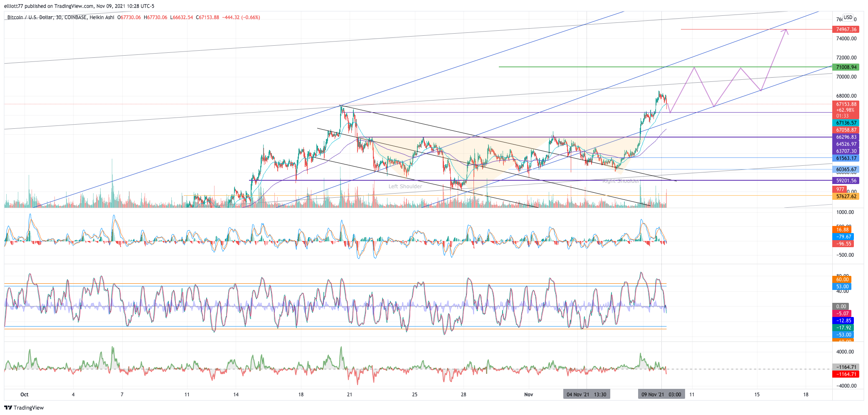The height and width of the screenshot is (415, 868).
Task: Click the Right Shoulder pattern label
Action: [621, 181]
